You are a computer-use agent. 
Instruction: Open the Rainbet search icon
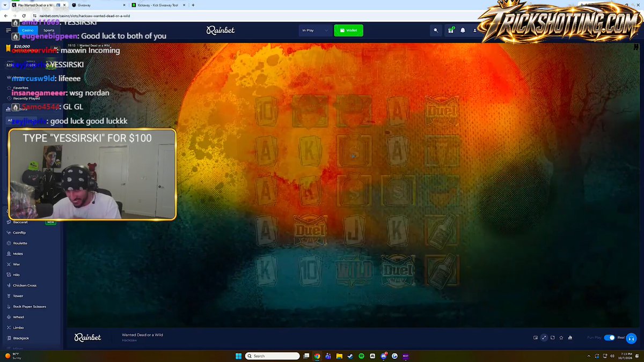436,31
